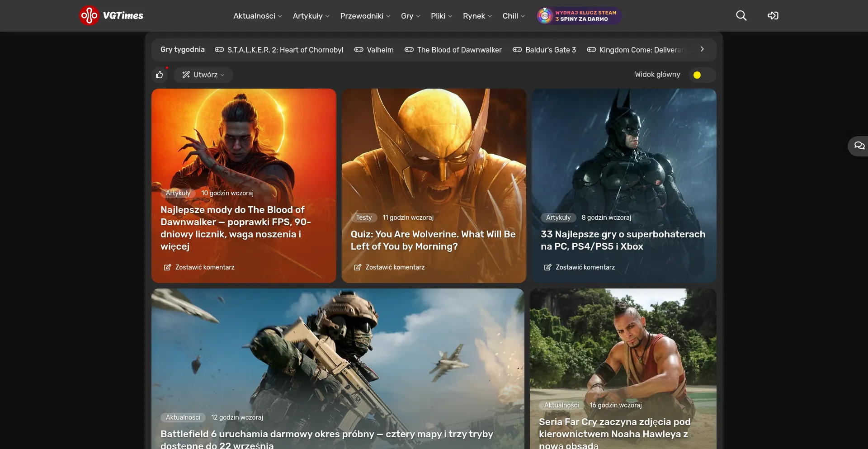Open Seria Far Cry zaczyna zdjęcia article
The height and width of the screenshot is (449, 868).
click(x=615, y=433)
